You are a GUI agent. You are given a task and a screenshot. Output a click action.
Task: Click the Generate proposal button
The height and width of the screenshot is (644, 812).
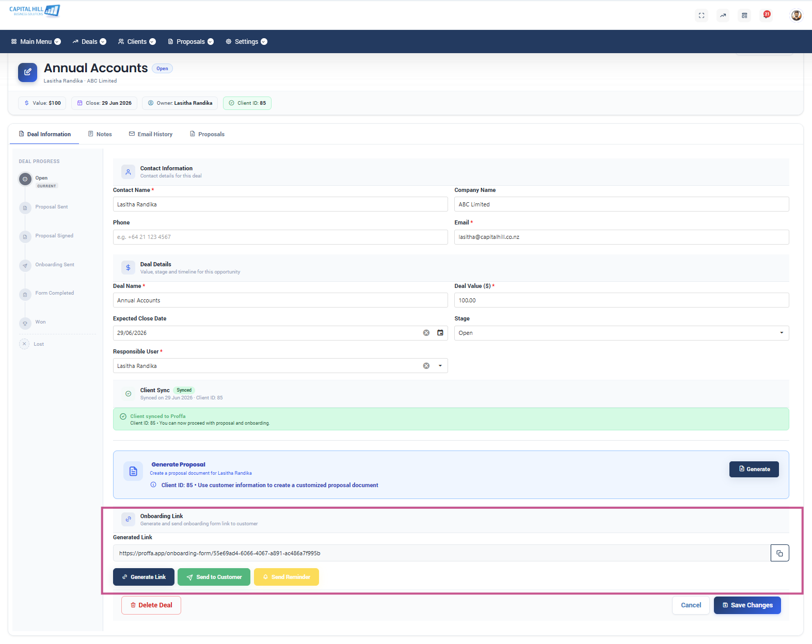(x=754, y=469)
